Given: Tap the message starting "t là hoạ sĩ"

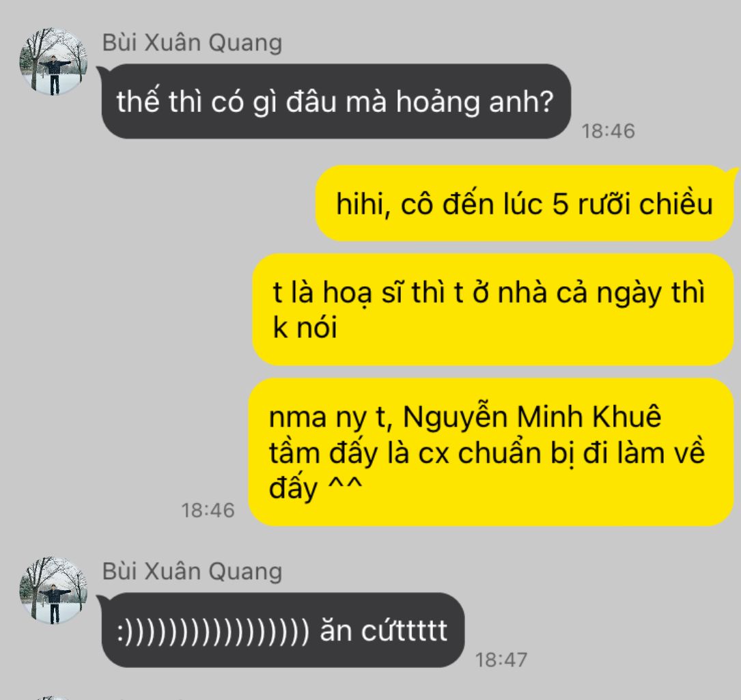Looking at the screenshot, I should [x=493, y=309].
